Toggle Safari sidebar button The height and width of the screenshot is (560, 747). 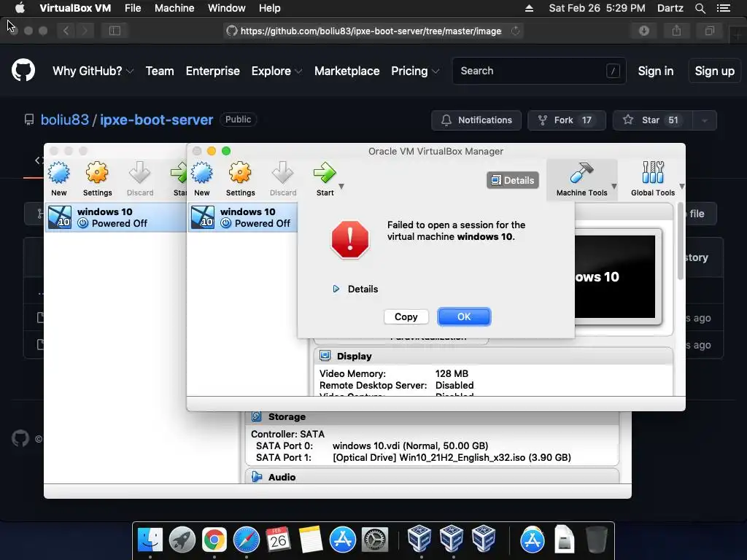115,31
